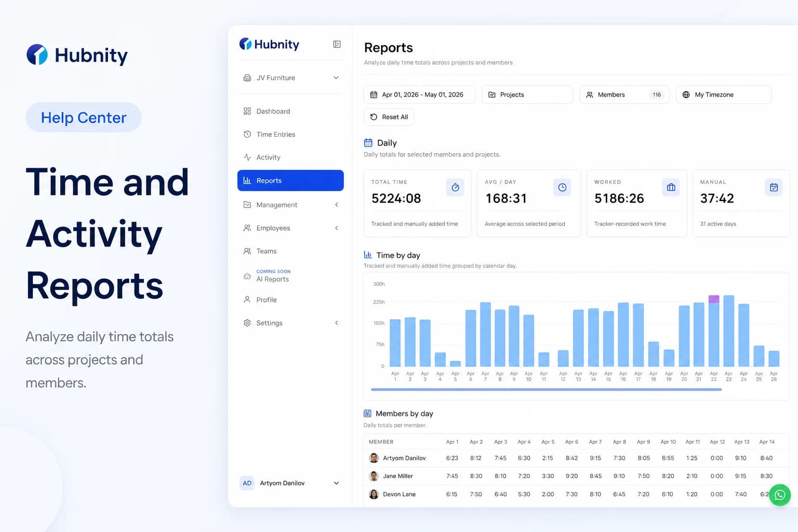The width and height of the screenshot is (798, 532).
Task: Click the briefcase icon in Worked card
Action: tap(671, 188)
